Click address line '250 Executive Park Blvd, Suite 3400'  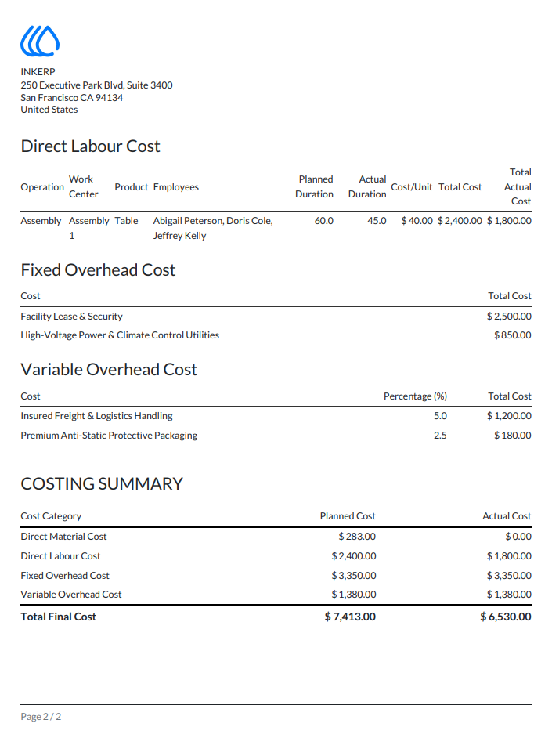point(96,85)
